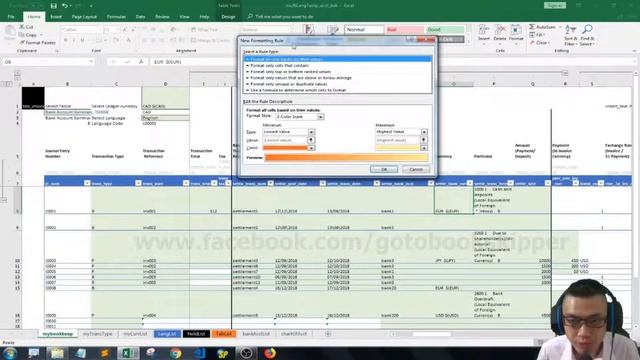
Task: Select 'Format only top or bottom ranked values'
Action: 338,71
